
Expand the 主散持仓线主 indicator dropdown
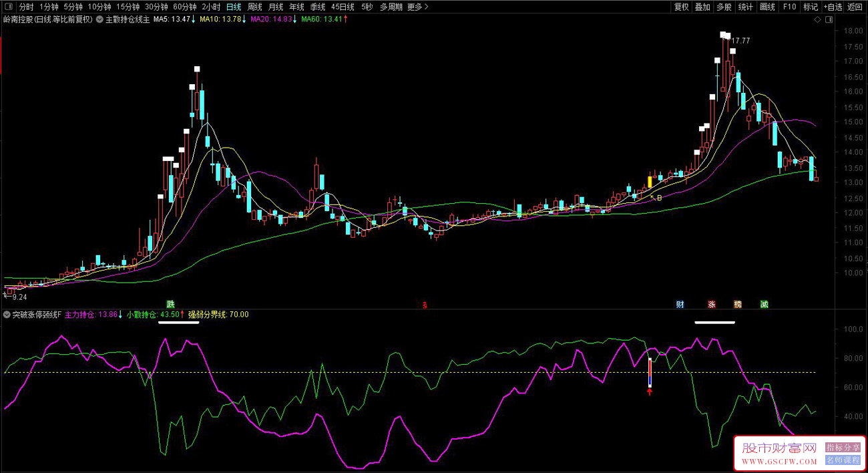click(x=100, y=19)
